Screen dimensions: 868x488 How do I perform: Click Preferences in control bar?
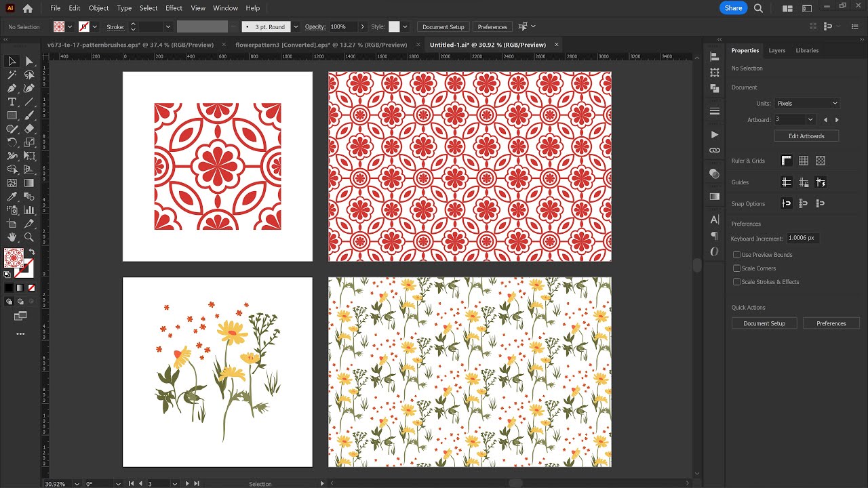492,26
